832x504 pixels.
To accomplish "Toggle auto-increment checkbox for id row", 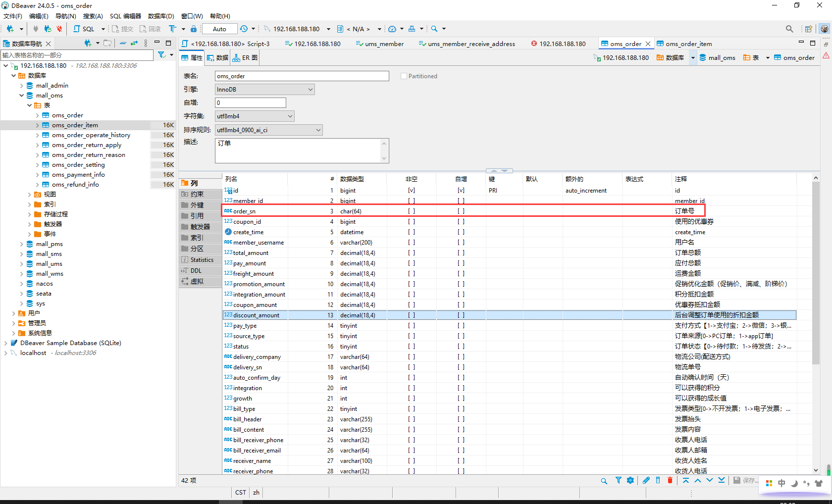I will point(461,191).
